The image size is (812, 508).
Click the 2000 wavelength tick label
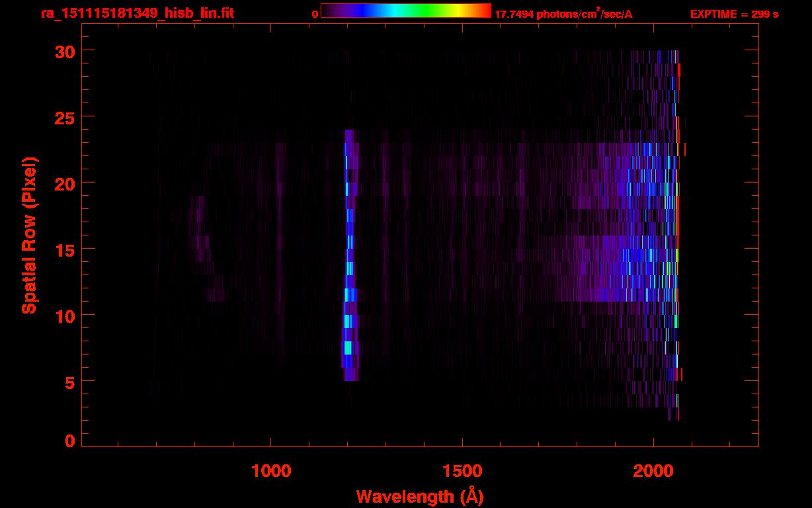tap(653, 471)
